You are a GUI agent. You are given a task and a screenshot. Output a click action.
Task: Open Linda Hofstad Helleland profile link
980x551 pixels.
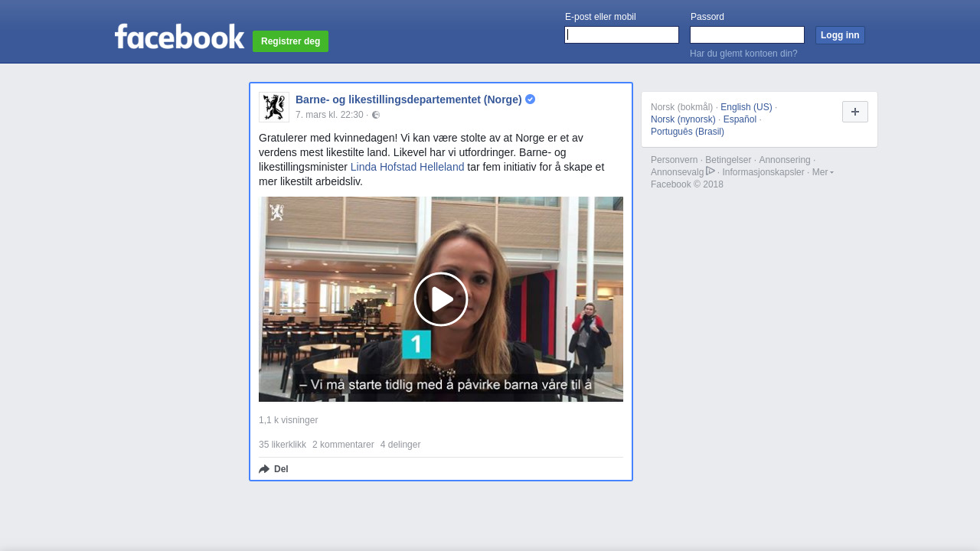click(x=407, y=167)
